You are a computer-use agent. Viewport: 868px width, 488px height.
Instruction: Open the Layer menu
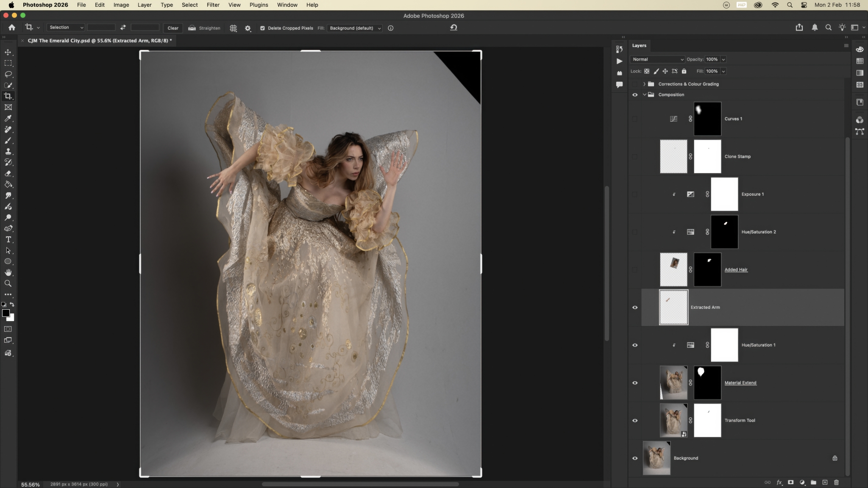click(145, 5)
